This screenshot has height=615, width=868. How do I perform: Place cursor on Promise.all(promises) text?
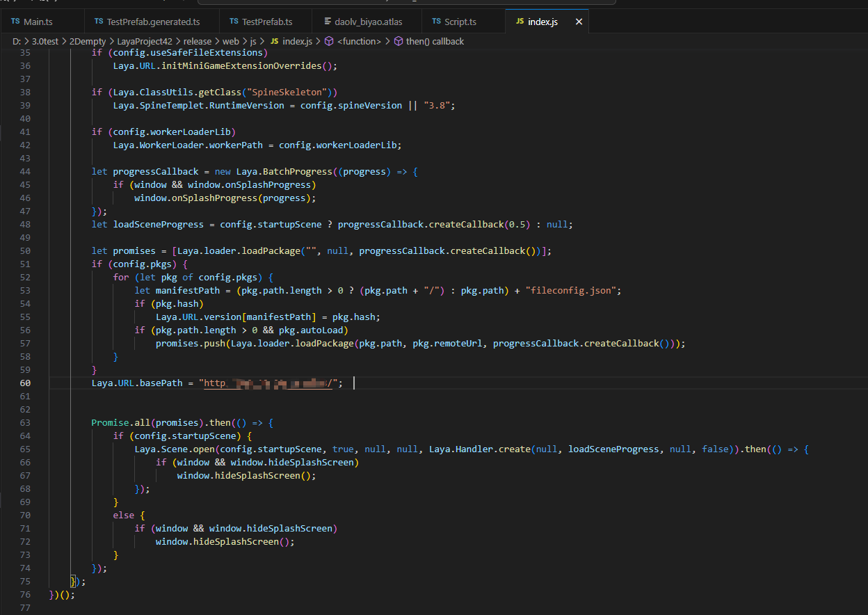(x=145, y=423)
